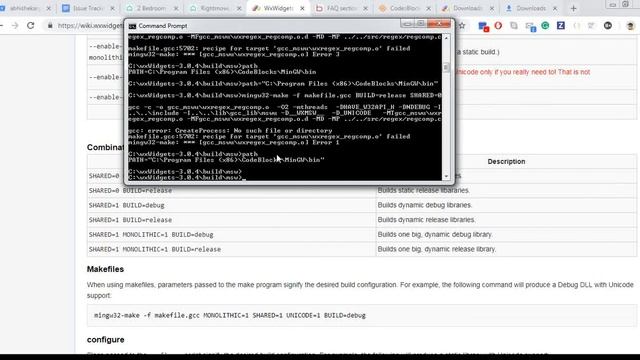
Task: Switch to the CodeBlocks tab
Action: [405, 8]
